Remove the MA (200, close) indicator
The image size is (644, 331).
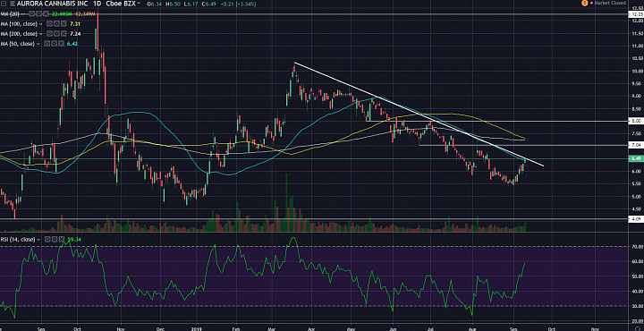64,34
